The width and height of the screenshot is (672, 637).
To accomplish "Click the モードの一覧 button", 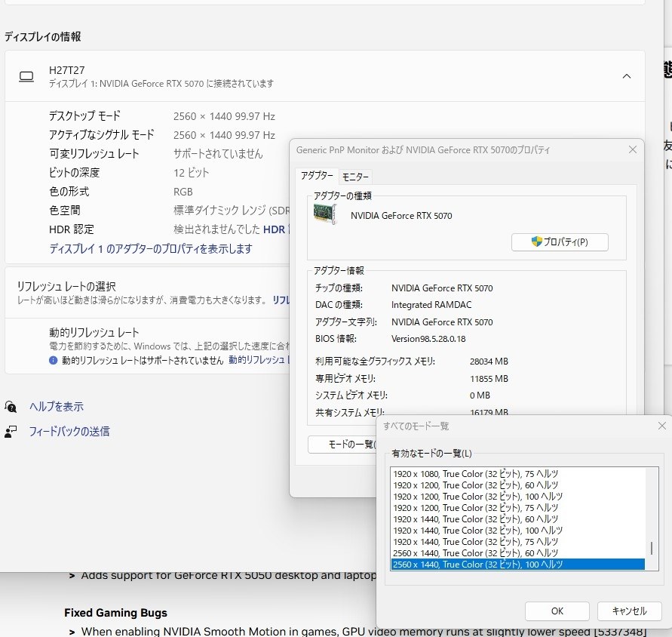I will (x=342, y=445).
